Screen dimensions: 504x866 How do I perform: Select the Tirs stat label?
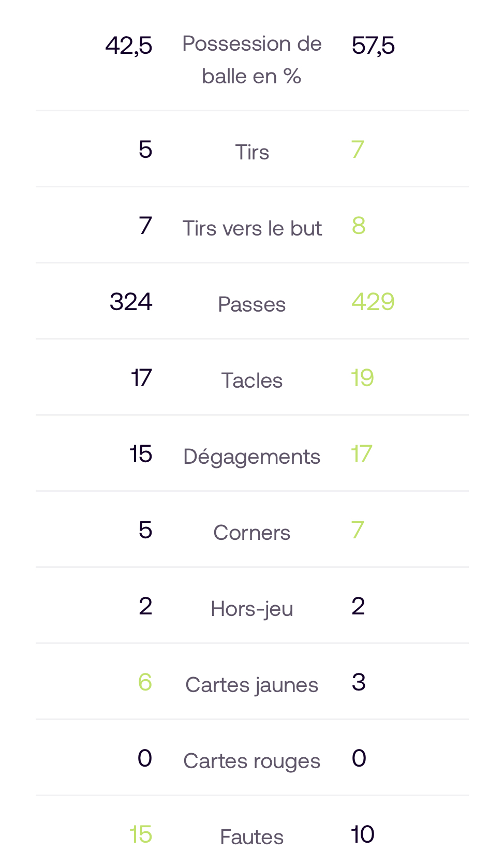[x=252, y=152]
